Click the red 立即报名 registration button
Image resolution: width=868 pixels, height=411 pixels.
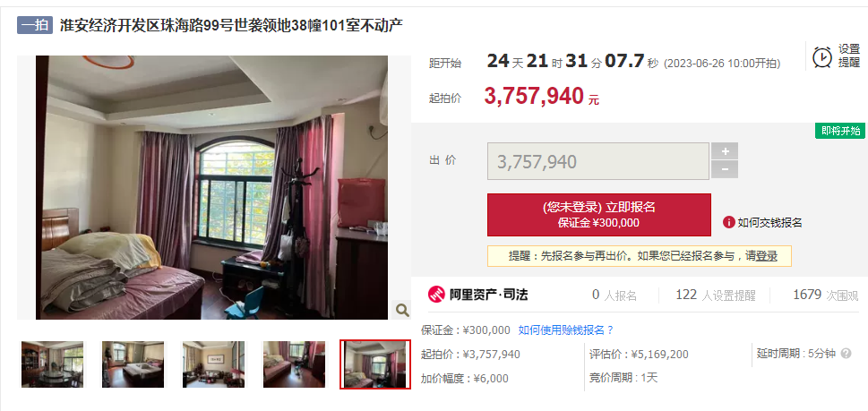click(x=599, y=215)
